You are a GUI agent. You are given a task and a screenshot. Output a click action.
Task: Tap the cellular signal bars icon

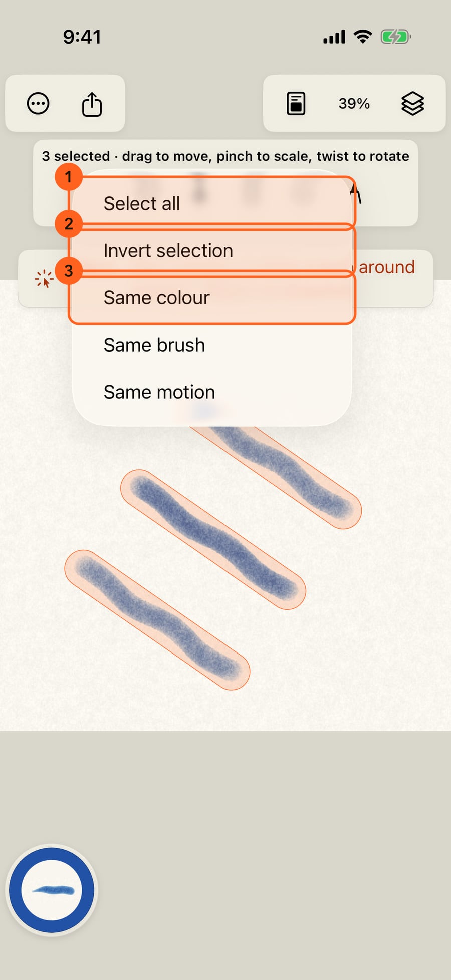point(334,37)
